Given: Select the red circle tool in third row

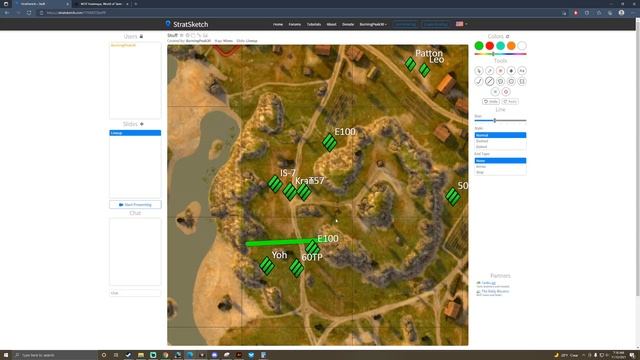Looking at the screenshot, I should pyautogui.click(x=506, y=92).
